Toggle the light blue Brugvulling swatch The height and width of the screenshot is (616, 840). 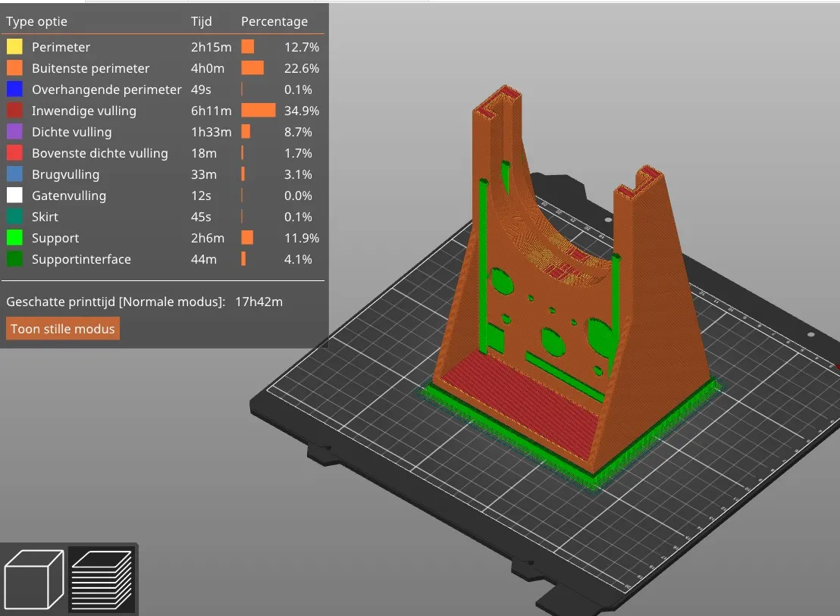coord(14,174)
